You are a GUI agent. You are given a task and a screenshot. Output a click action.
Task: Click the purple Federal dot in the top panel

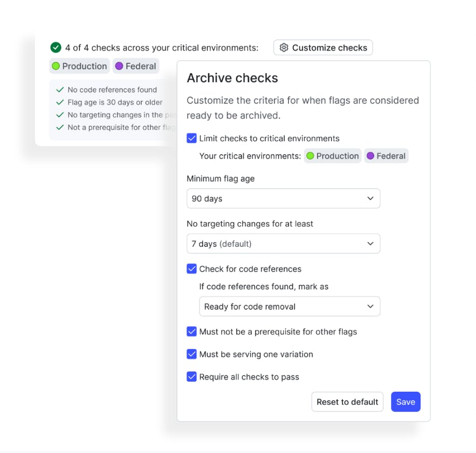coord(119,66)
